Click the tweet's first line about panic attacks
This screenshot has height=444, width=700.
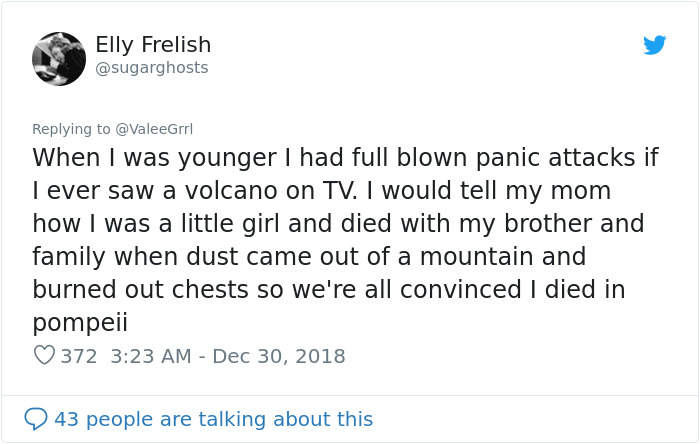point(344,158)
